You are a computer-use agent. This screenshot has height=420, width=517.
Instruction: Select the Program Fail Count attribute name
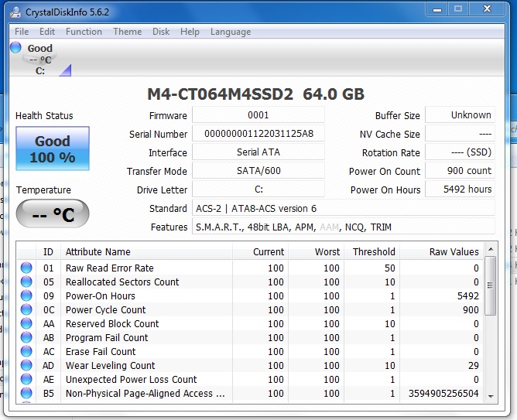click(107, 338)
